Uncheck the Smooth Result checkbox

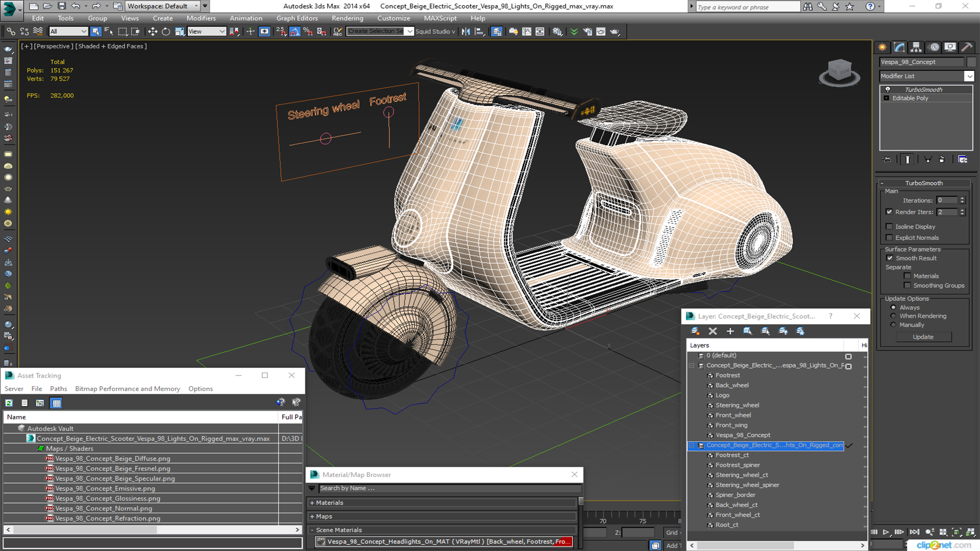(x=890, y=258)
